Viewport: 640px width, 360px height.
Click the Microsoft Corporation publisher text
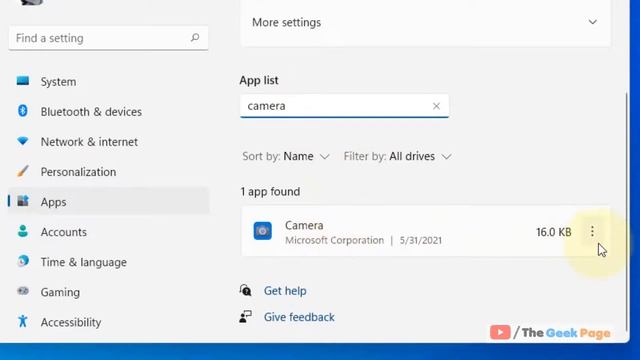[334, 240]
